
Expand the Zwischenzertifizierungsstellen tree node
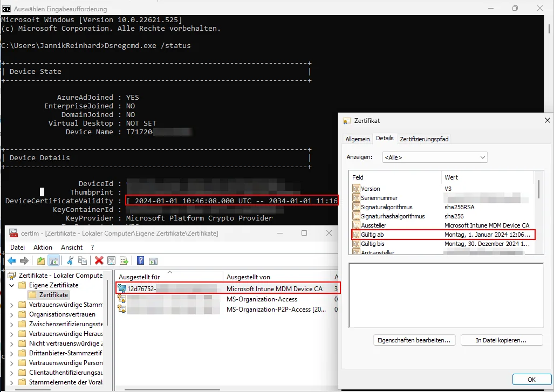[x=12, y=324]
